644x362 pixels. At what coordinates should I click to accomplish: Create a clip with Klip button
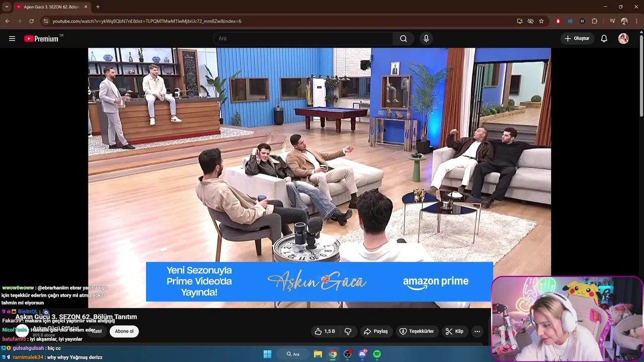[454, 331]
